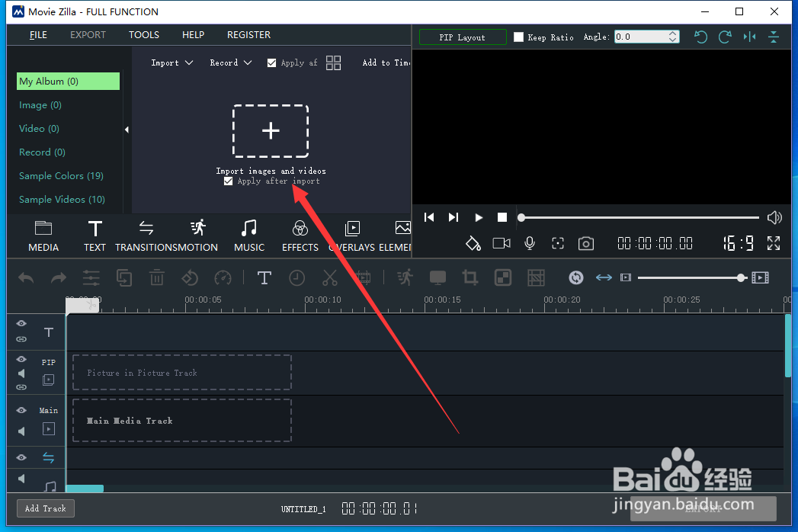The image size is (798, 532).
Task: Click the dashed import plus box
Action: 271,131
